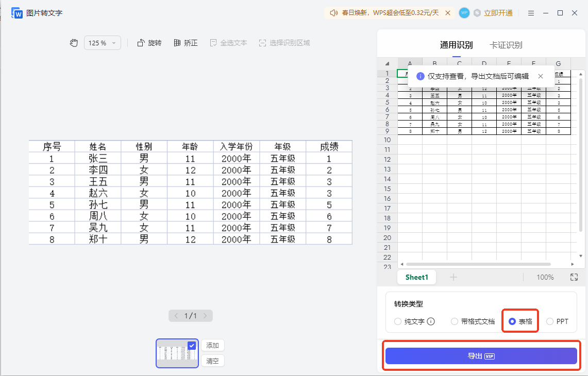Select the hand pan tool
588x376 pixels.
coord(74,43)
